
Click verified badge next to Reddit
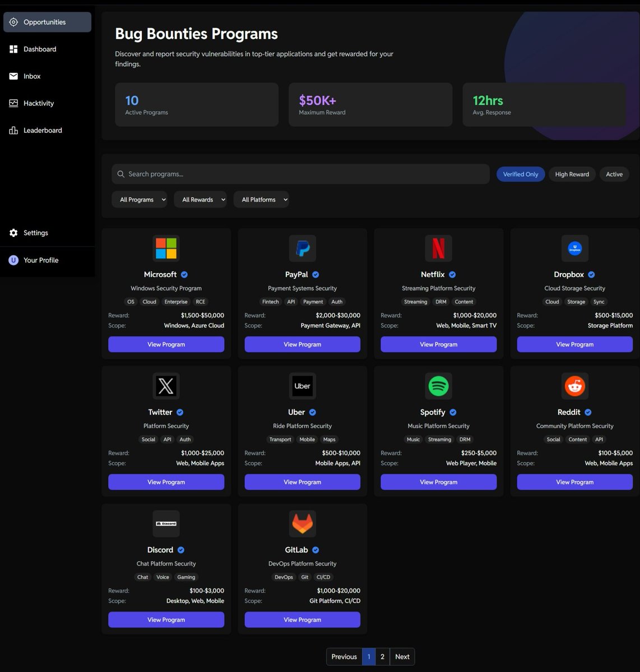tap(588, 412)
